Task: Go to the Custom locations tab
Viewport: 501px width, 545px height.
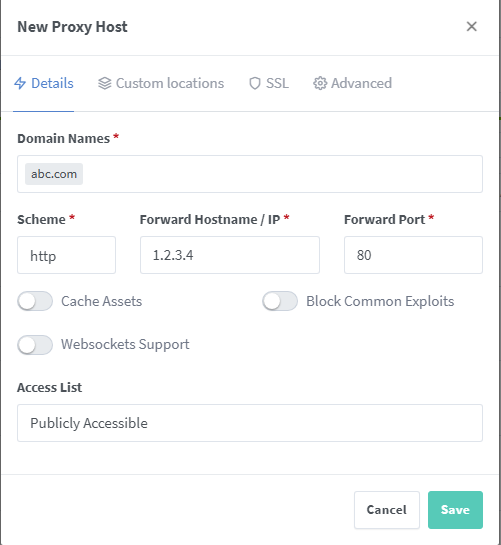Action: click(x=161, y=83)
